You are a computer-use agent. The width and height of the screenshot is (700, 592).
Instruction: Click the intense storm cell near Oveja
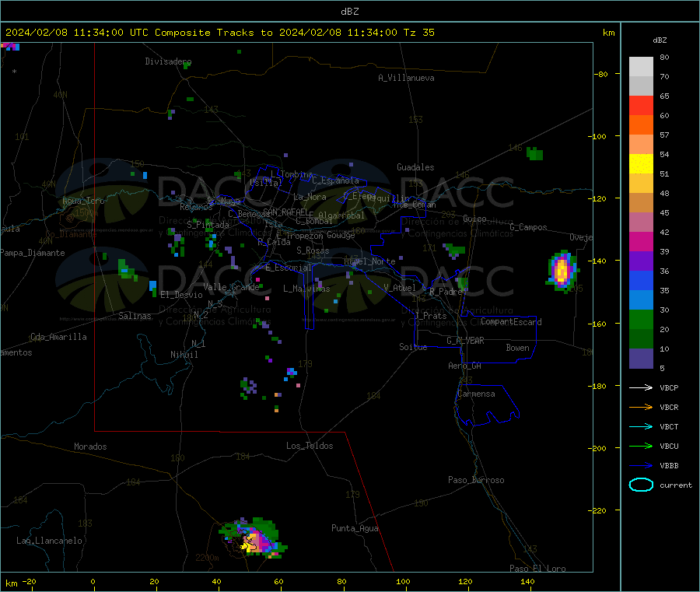pyautogui.click(x=562, y=271)
